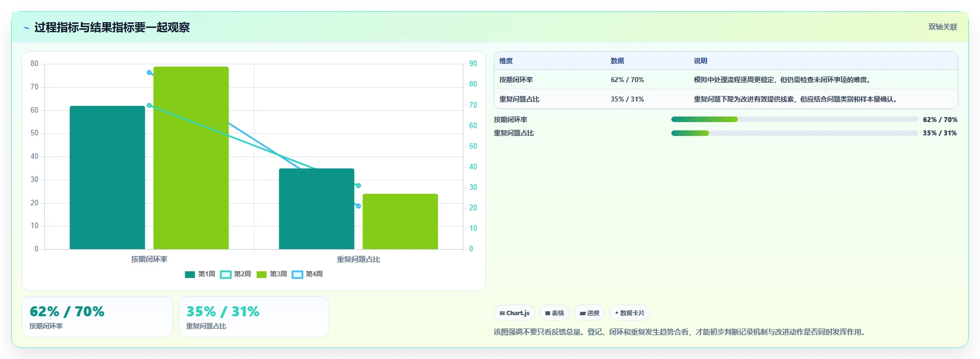980x359 pixels.
Task: Click the 重复问题占比 progress bar
Action: point(794,133)
